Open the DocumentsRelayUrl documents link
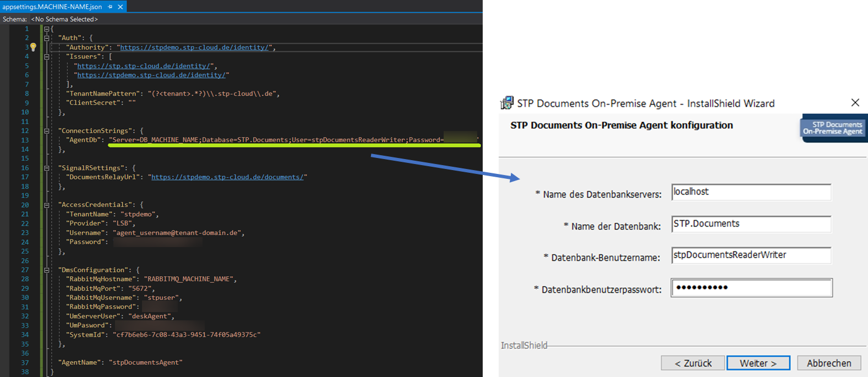868x377 pixels. click(x=227, y=177)
